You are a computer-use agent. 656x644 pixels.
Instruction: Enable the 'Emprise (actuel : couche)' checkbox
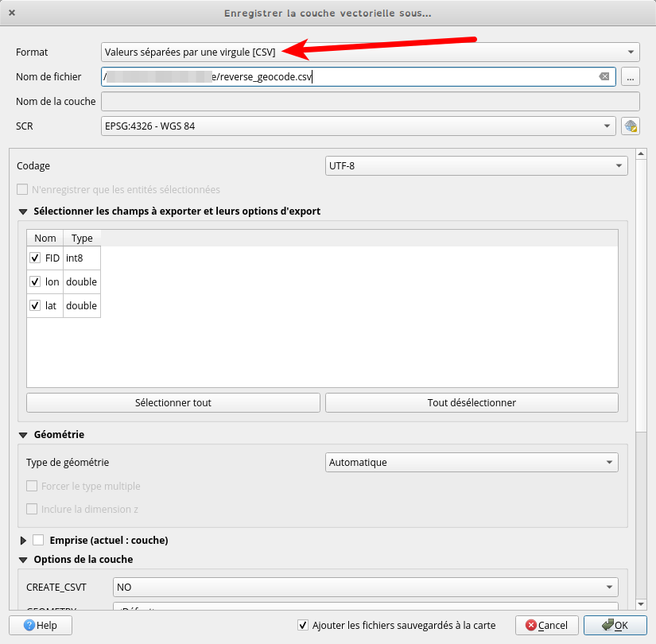tap(37, 540)
